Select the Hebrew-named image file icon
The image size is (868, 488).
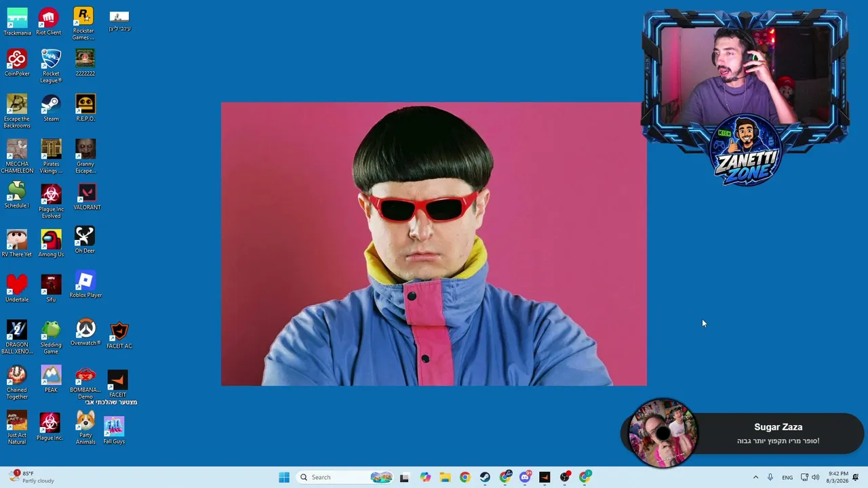(119, 20)
